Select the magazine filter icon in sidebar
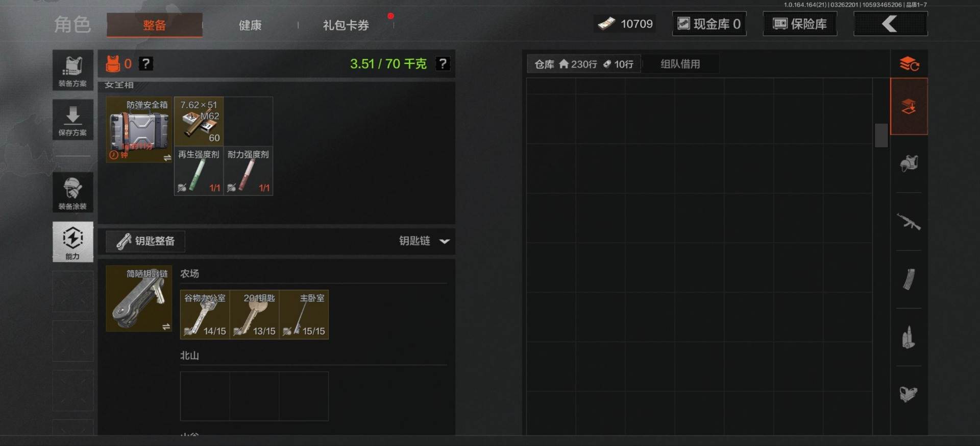The image size is (980, 446). [909, 279]
